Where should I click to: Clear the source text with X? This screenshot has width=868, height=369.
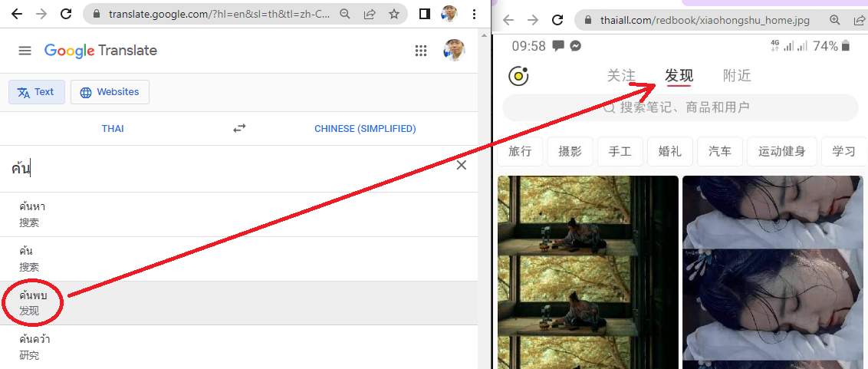click(x=461, y=165)
